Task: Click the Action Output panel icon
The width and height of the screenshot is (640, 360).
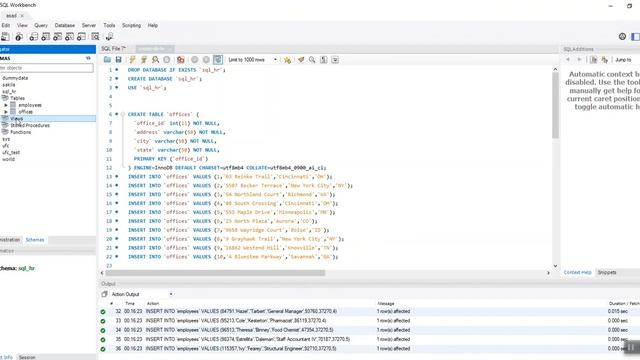Action: pyautogui.click(x=104, y=294)
